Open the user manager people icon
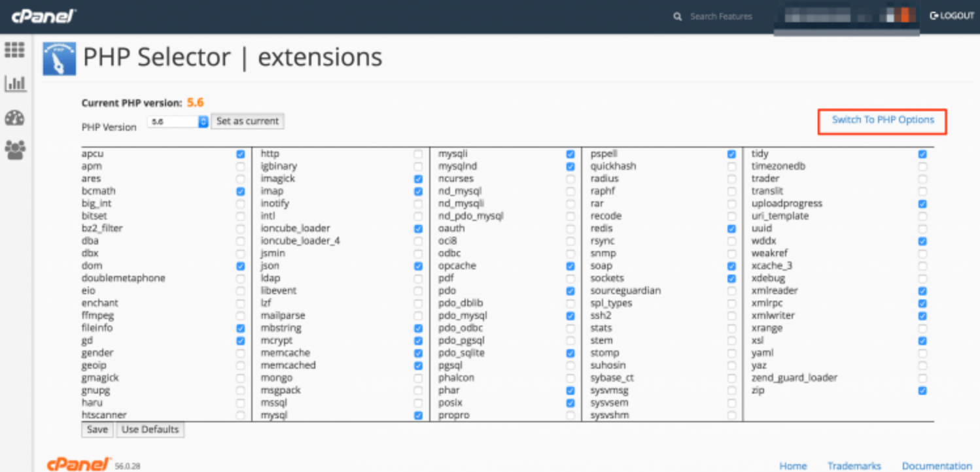 tap(14, 150)
